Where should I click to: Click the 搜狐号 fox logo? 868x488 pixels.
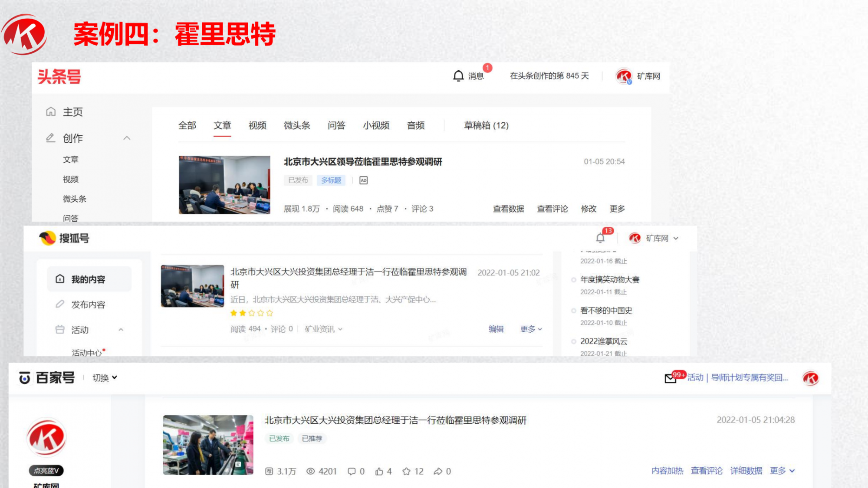(47, 238)
